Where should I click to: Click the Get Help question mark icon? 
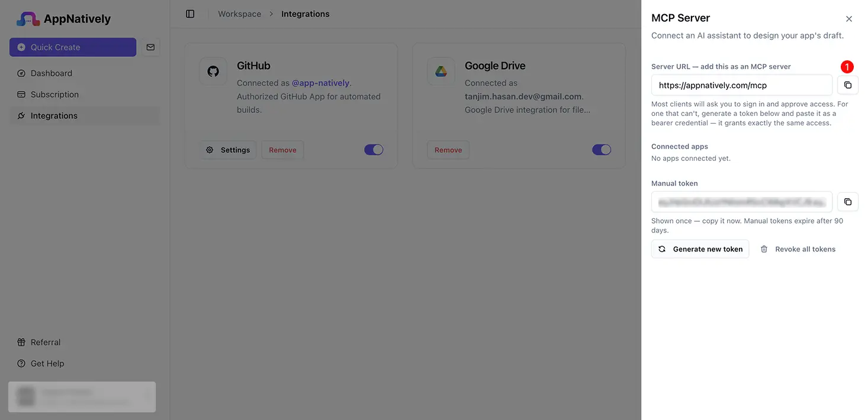21,364
